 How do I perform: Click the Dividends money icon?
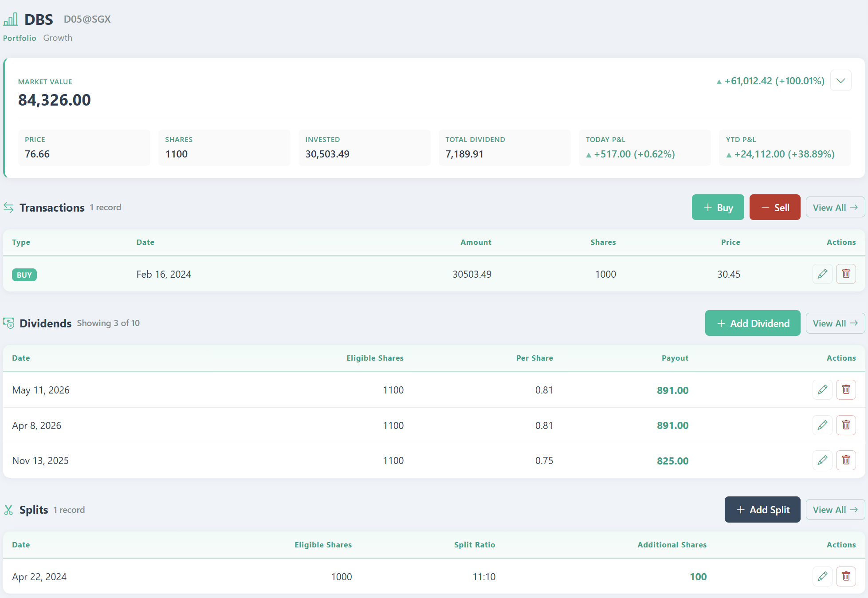point(9,323)
